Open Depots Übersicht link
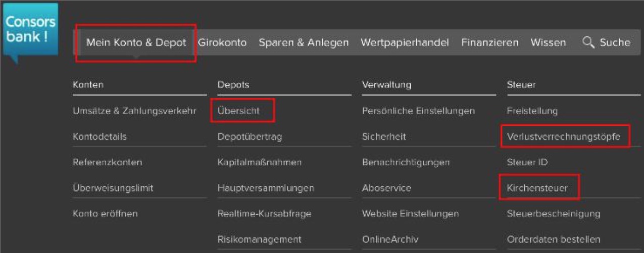The image size is (644, 253). coord(238,111)
